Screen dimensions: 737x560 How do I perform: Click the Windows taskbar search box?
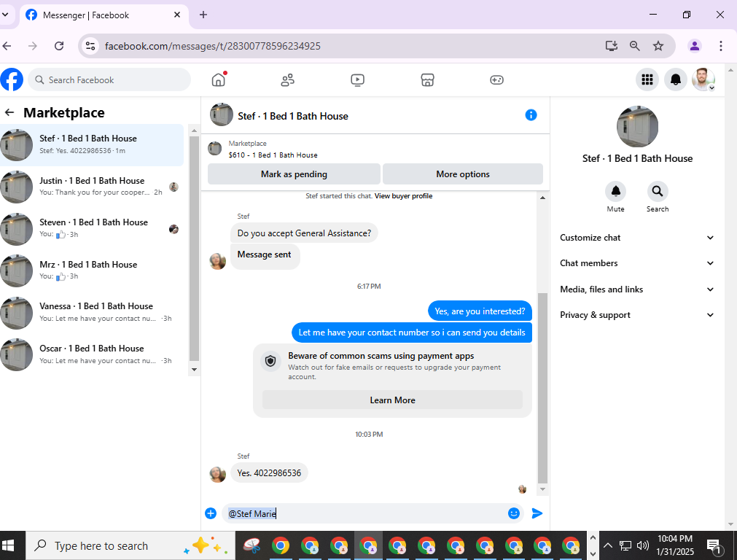[130, 545]
